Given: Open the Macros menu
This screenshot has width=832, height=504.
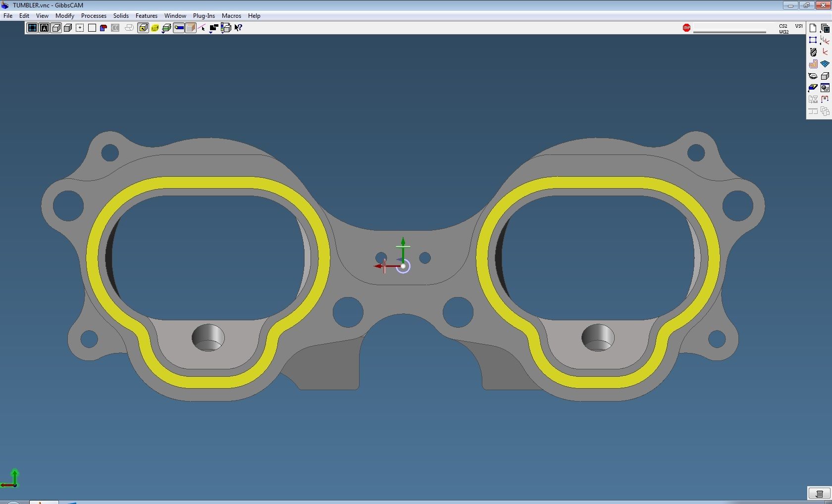Looking at the screenshot, I should [x=231, y=16].
